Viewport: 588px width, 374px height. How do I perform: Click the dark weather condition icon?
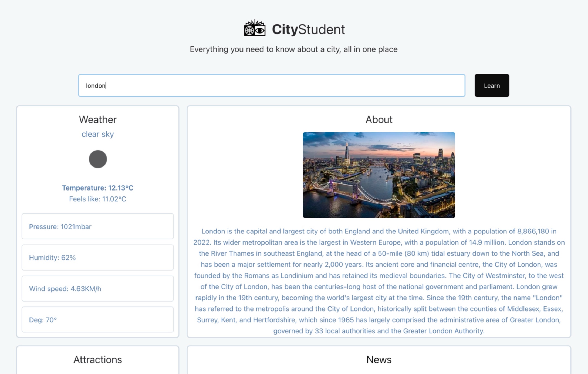coord(98,159)
